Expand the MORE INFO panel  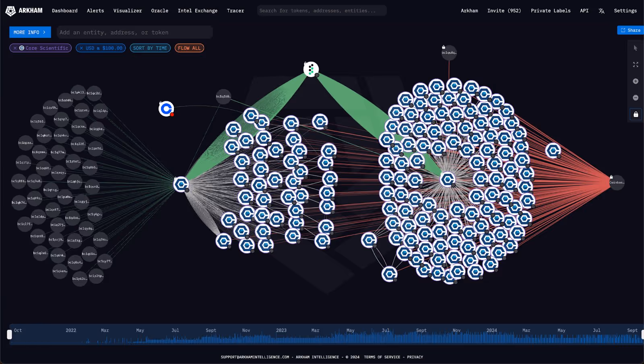click(x=30, y=32)
